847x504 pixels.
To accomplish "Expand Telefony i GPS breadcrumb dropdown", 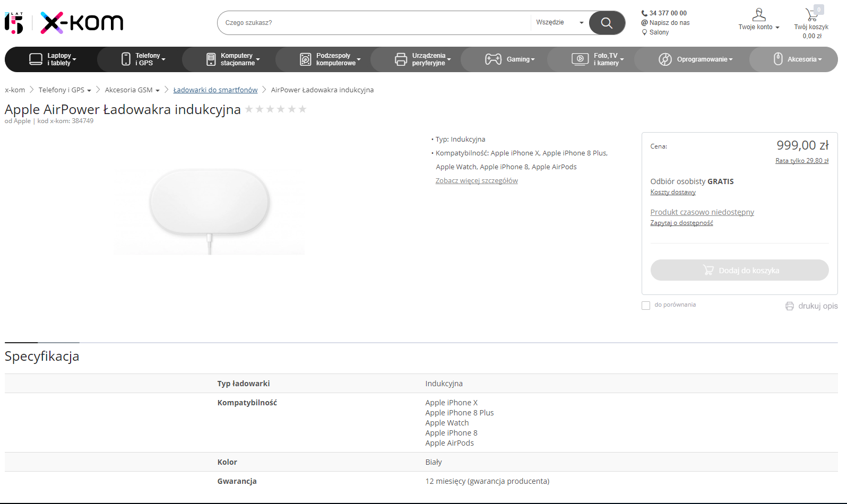I will click(89, 91).
